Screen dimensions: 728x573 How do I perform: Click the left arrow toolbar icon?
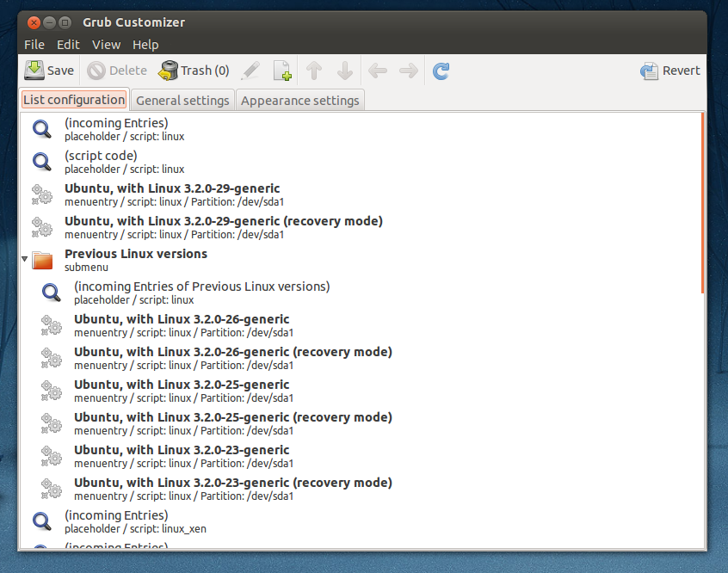coord(378,71)
